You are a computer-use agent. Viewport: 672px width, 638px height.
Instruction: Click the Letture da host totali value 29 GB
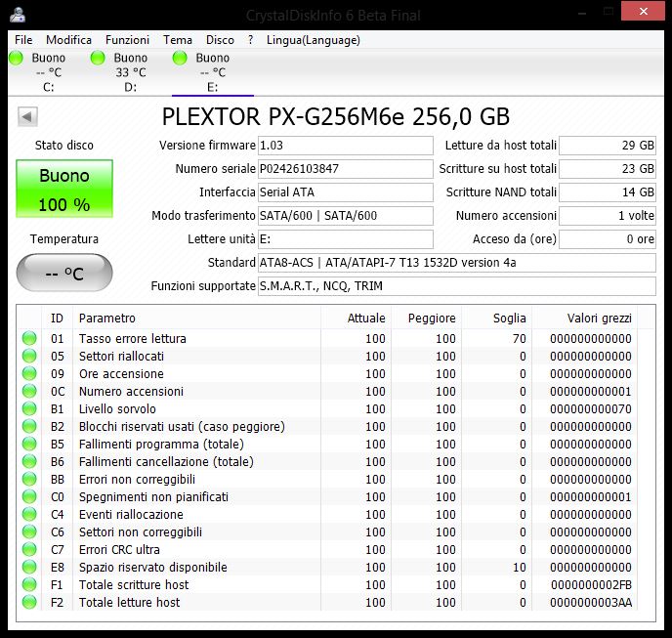point(608,146)
